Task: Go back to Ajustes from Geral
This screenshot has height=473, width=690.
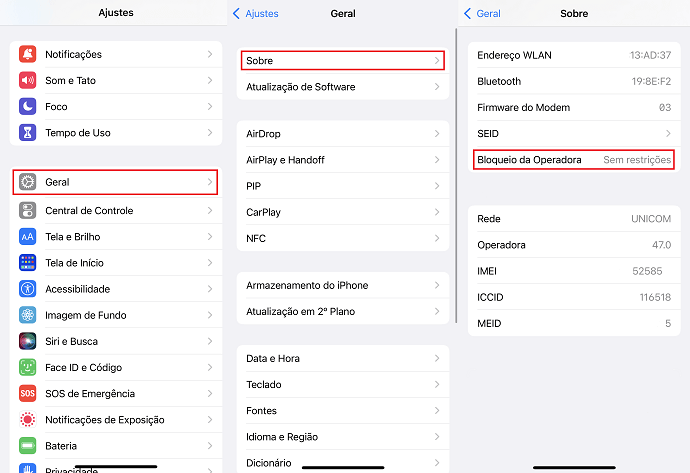Action: [256, 14]
